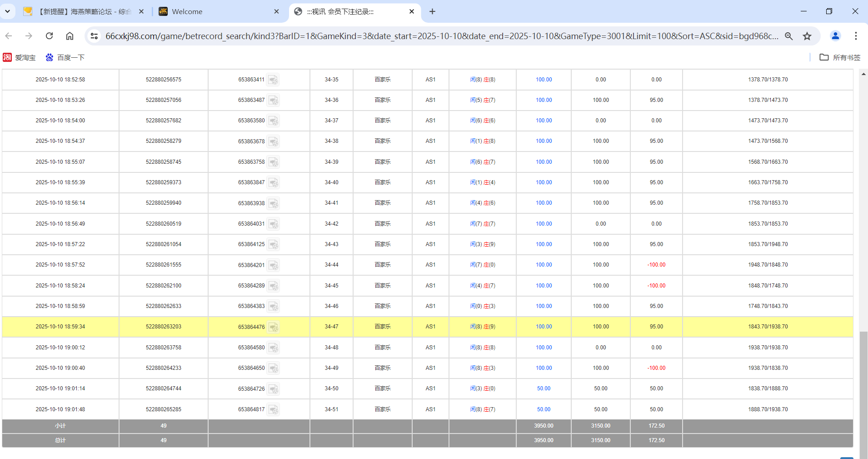Click the zoom magnifier icon in address bar
This screenshot has height=459, width=868.
pyautogui.click(x=788, y=36)
